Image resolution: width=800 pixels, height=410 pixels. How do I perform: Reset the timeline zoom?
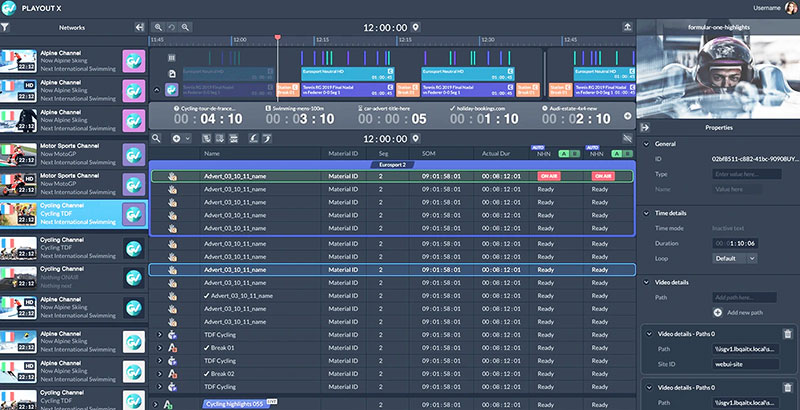(172, 28)
